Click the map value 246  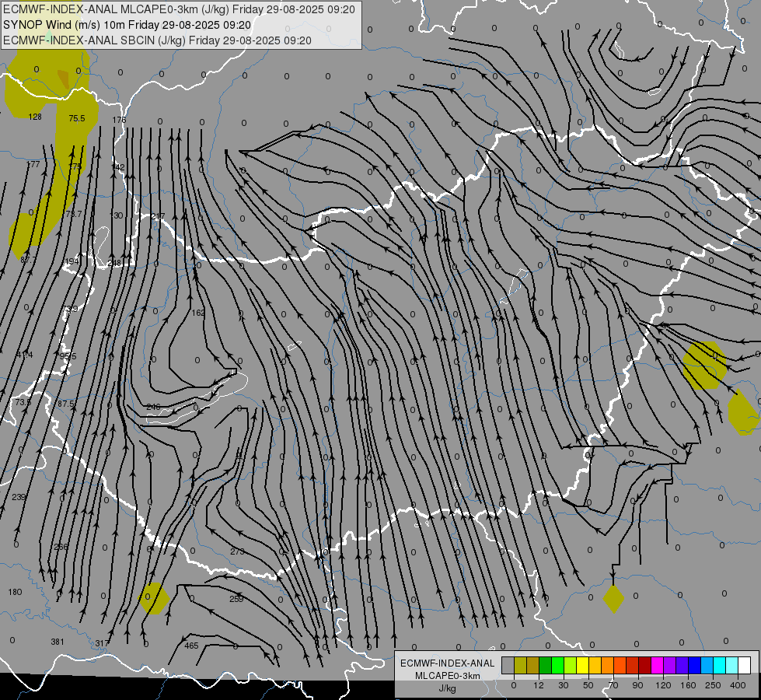point(153,407)
